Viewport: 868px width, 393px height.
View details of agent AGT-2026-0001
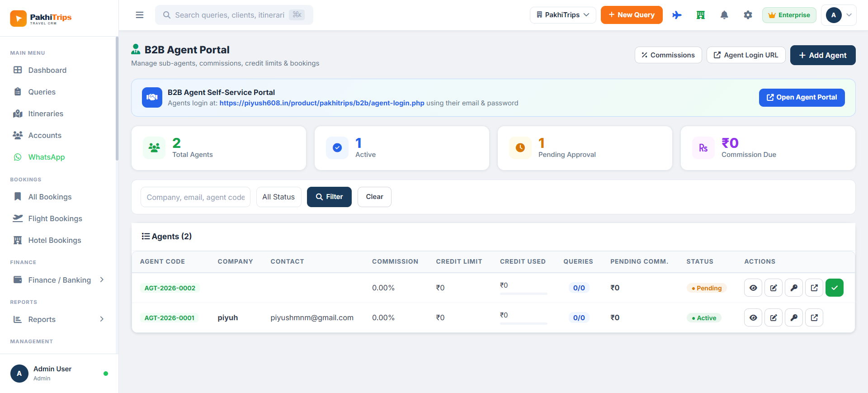[753, 317]
